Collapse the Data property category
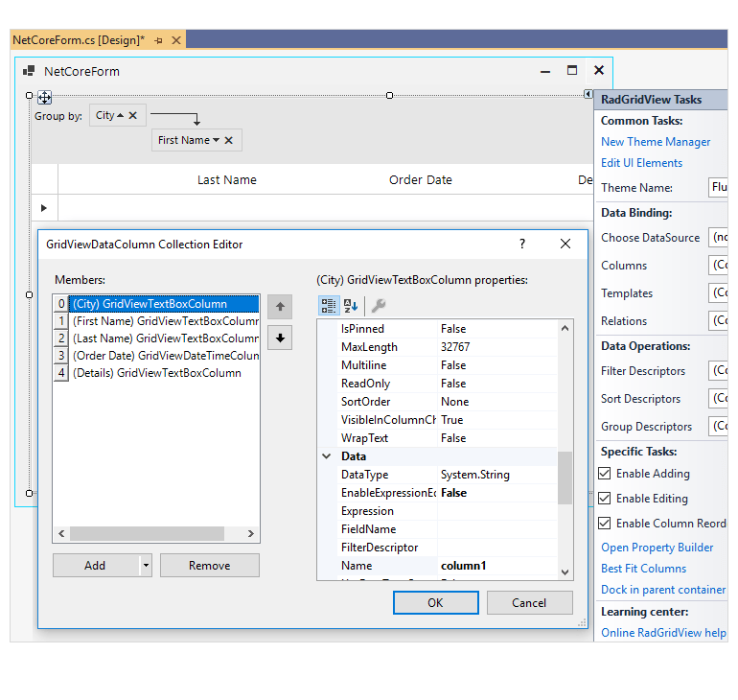 (x=326, y=456)
